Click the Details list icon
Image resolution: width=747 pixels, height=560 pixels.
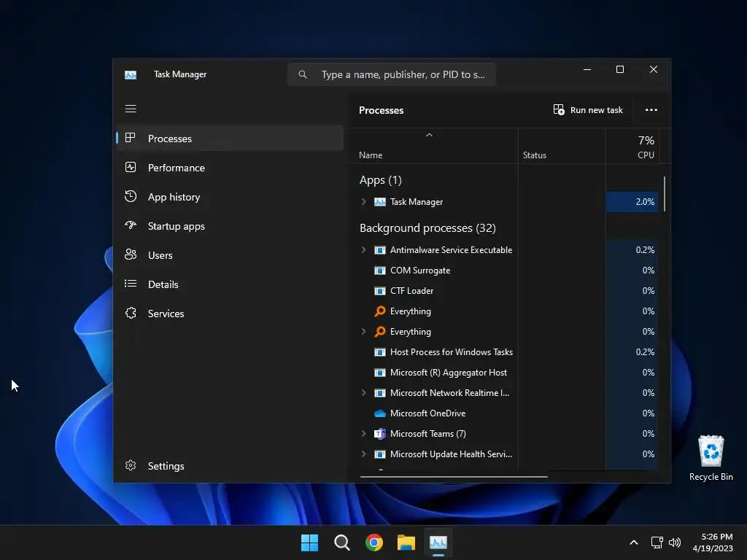pyautogui.click(x=130, y=284)
